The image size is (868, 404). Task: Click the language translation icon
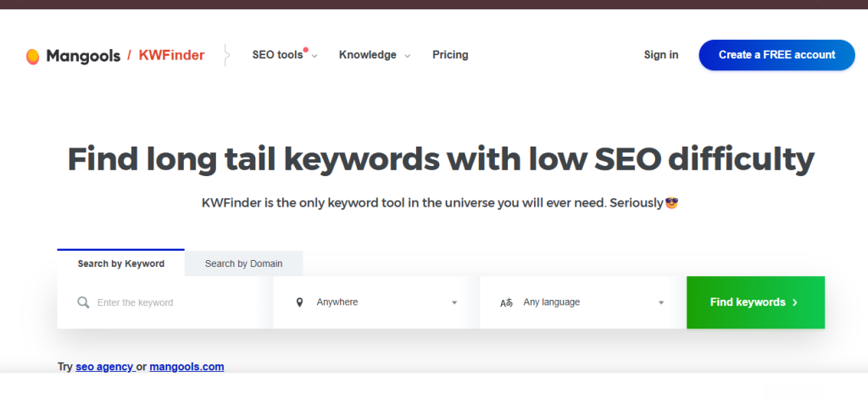pos(506,302)
